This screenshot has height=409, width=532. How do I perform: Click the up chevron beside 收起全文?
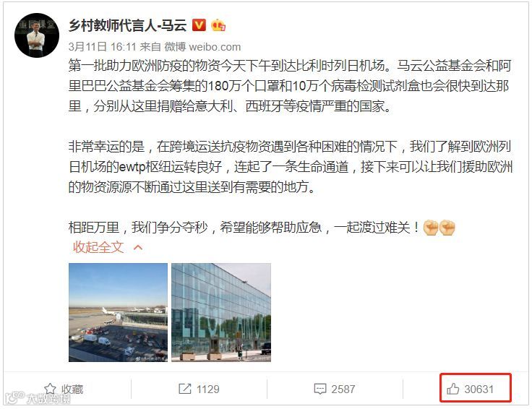(138, 248)
